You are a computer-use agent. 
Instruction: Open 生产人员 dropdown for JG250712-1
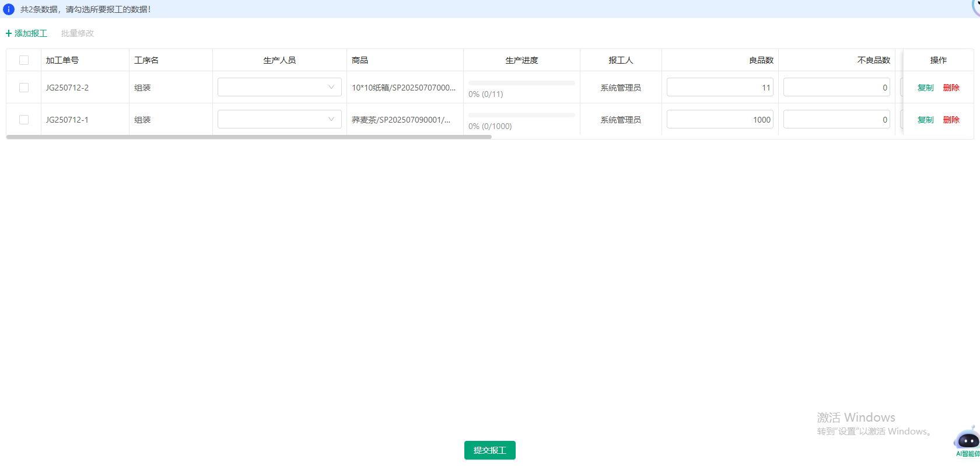coord(279,119)
